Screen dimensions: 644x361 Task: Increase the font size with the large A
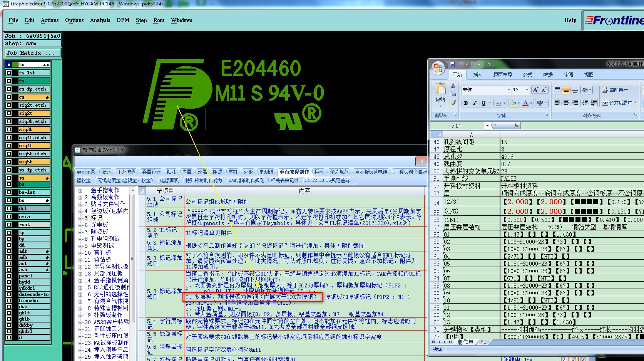(535, 90)
